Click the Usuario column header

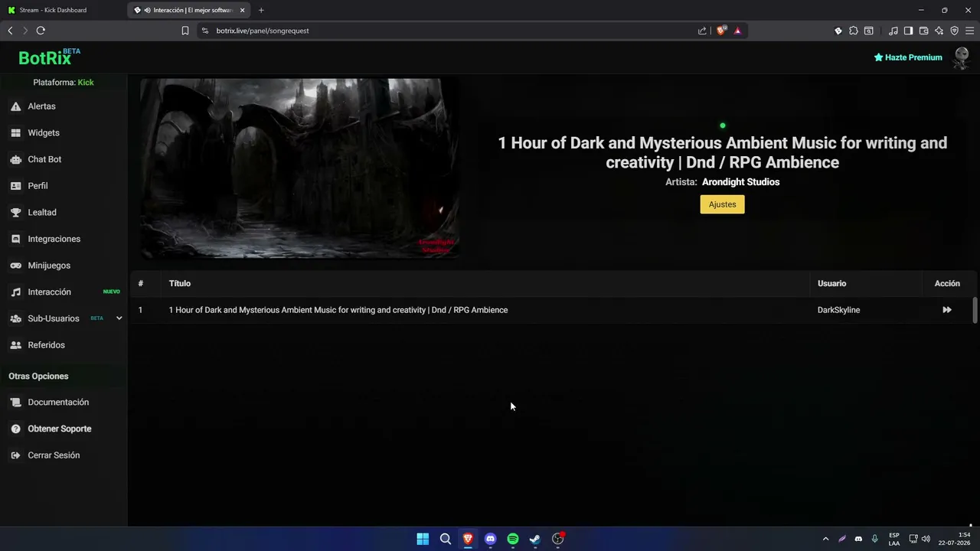tap(831, 284)
